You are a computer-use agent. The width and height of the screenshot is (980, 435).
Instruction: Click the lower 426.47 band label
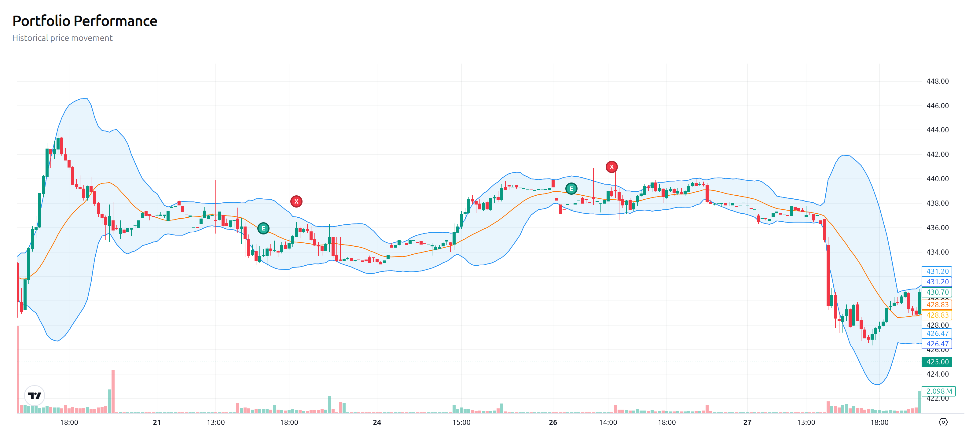tap(937, 344)
